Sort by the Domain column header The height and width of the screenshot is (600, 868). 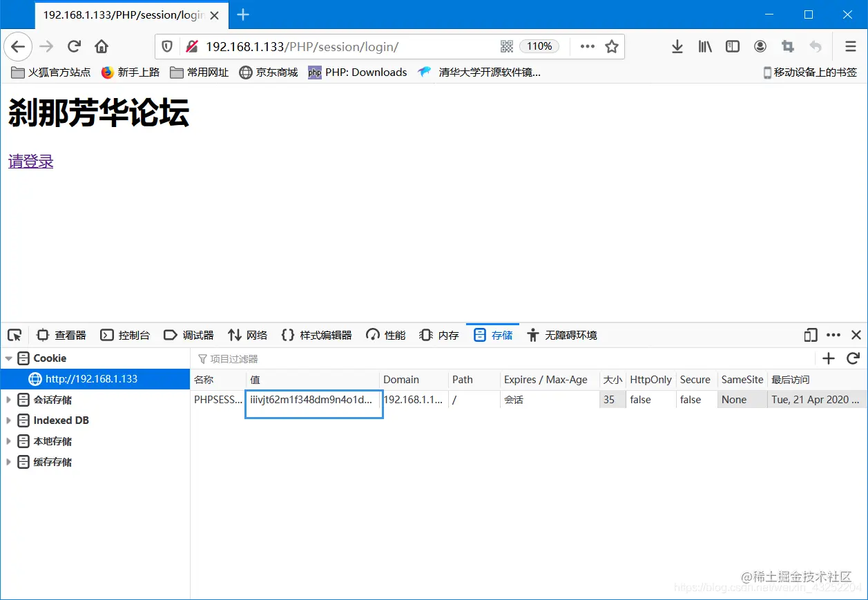(x=414, y=380)
